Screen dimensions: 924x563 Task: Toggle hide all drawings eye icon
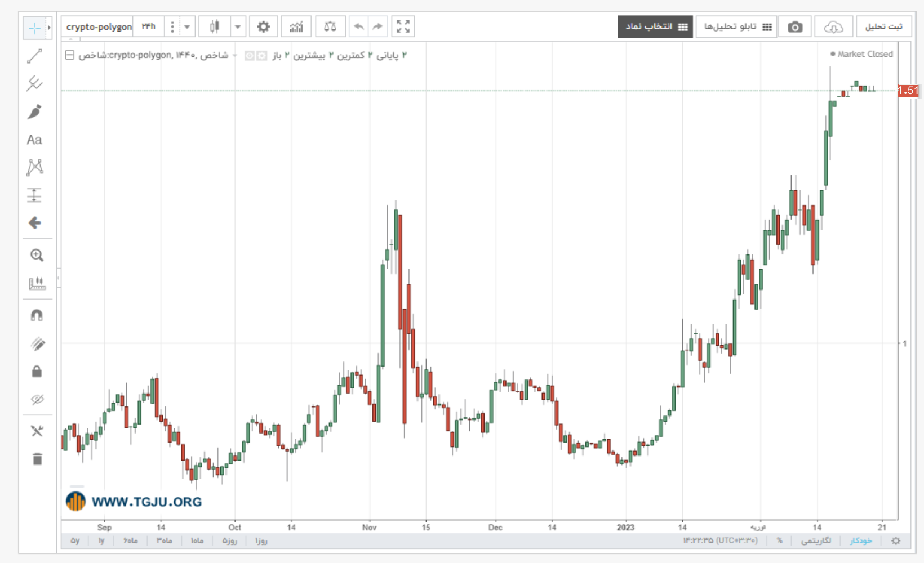(x=37, y=400)
